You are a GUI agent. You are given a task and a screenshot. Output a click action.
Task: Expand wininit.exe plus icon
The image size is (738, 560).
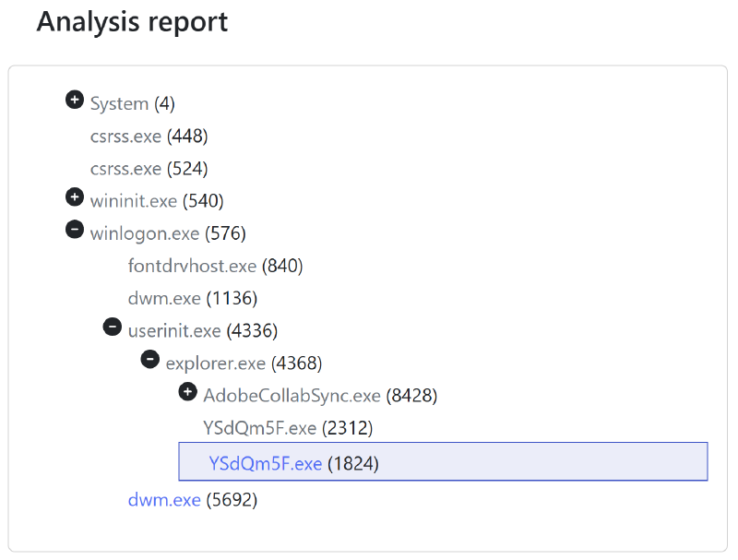coord(75,197)
